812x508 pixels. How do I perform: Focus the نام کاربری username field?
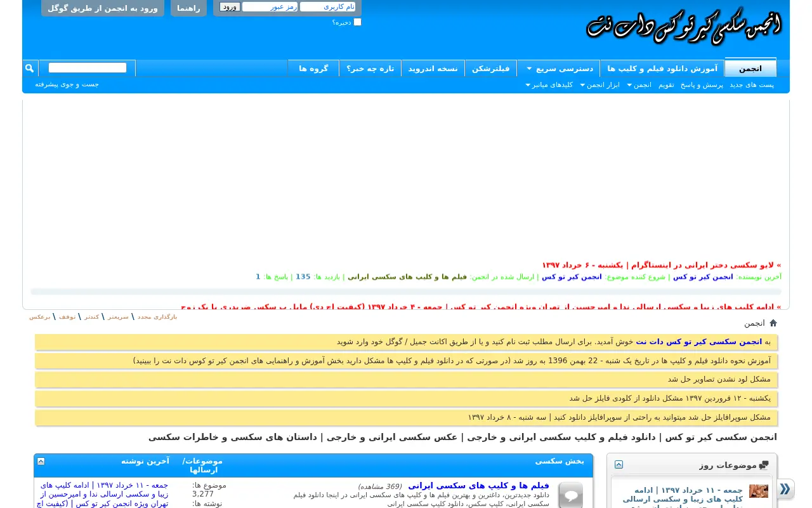[x=327, y=6]
